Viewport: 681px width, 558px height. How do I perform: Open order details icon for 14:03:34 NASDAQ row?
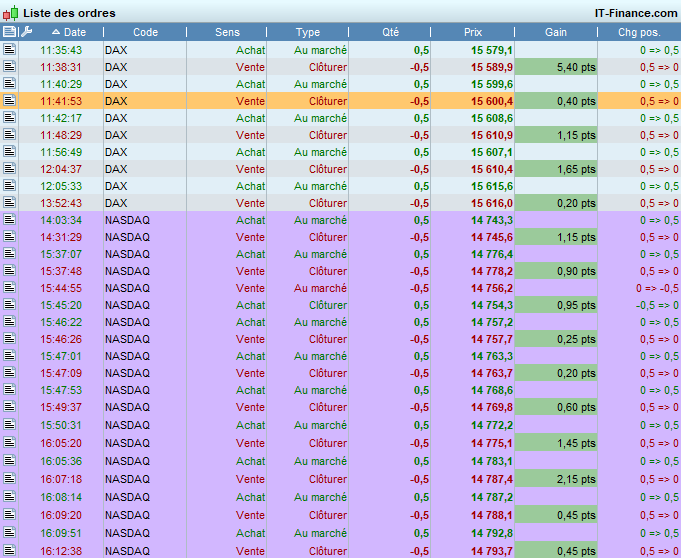[9, 219]
